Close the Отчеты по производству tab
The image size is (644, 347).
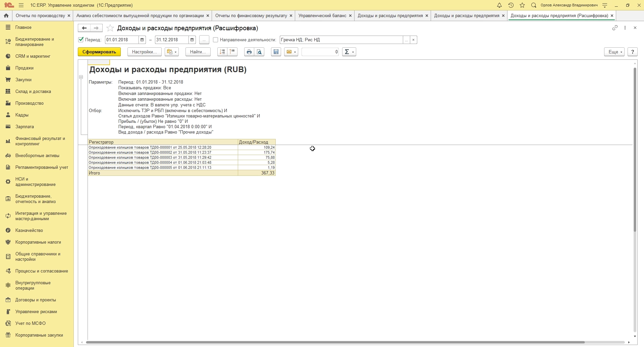point(69,16)
